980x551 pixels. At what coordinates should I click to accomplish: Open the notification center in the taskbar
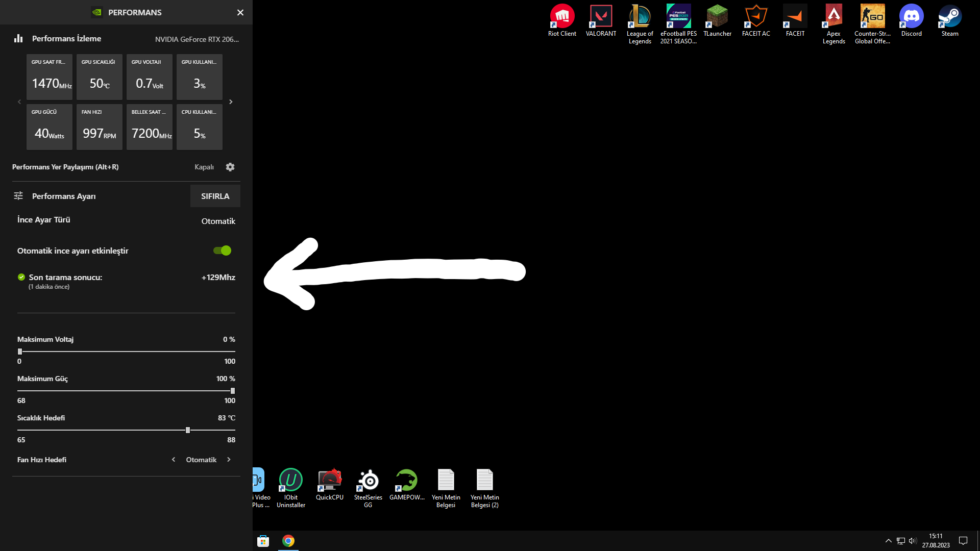coord(963,541)
